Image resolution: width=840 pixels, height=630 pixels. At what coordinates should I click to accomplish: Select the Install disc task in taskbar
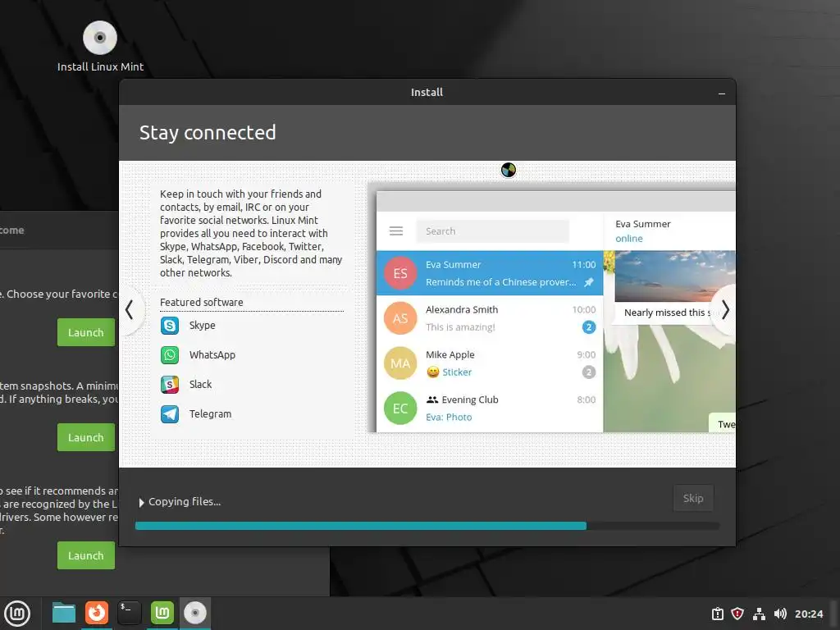click(195, 613)
